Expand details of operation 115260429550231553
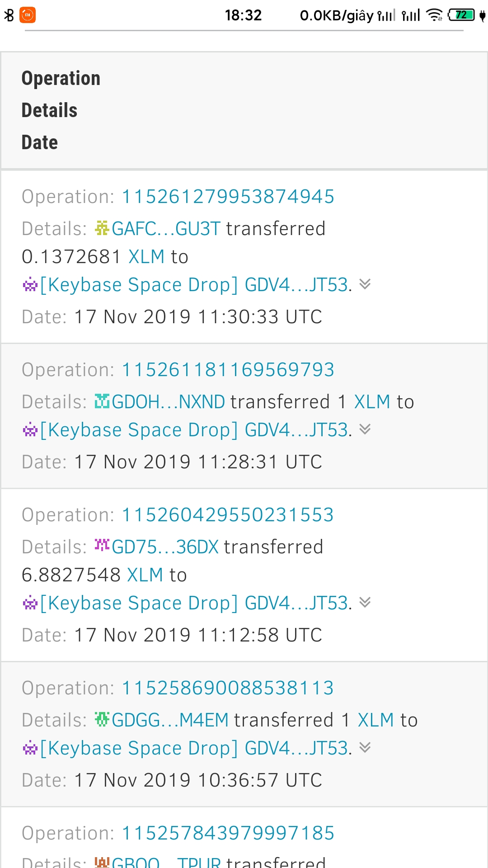 pyautogui.click(x=365, y=603)
